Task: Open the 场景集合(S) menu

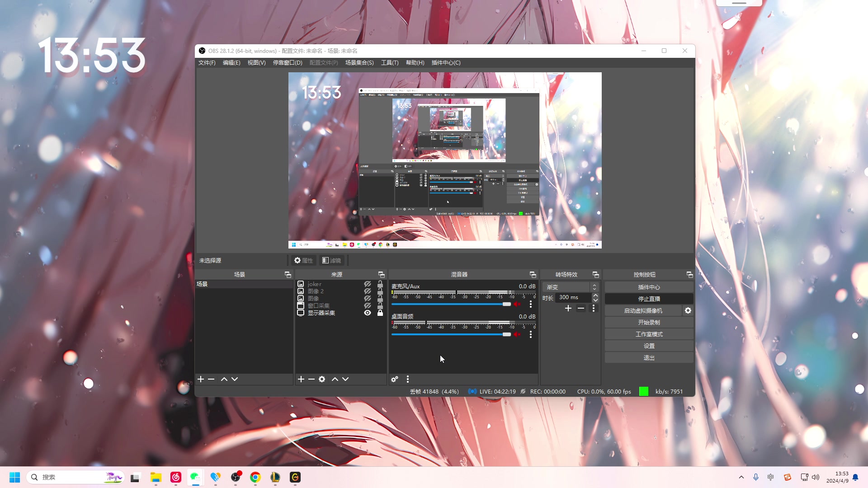Action: pyautogui.click(x=359, y=63)
